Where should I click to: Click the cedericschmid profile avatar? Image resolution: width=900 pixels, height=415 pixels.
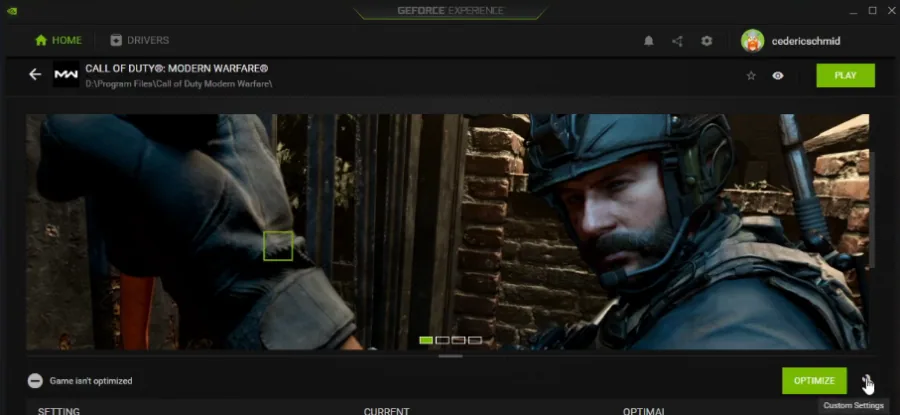(x=752, y=41)
